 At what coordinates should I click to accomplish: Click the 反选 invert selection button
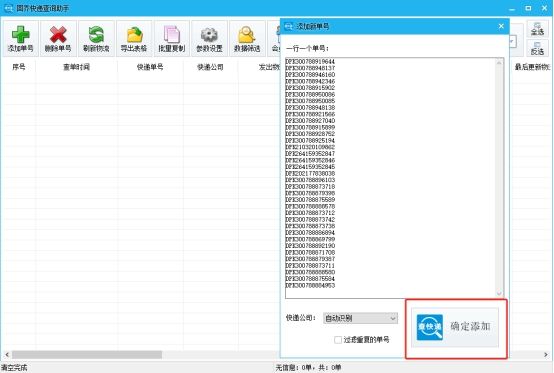click(537, 48)
